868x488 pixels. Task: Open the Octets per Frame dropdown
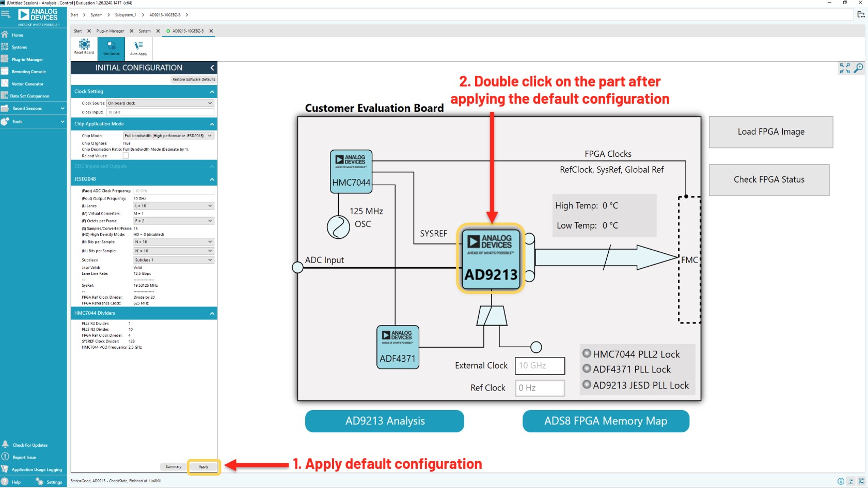173,221
